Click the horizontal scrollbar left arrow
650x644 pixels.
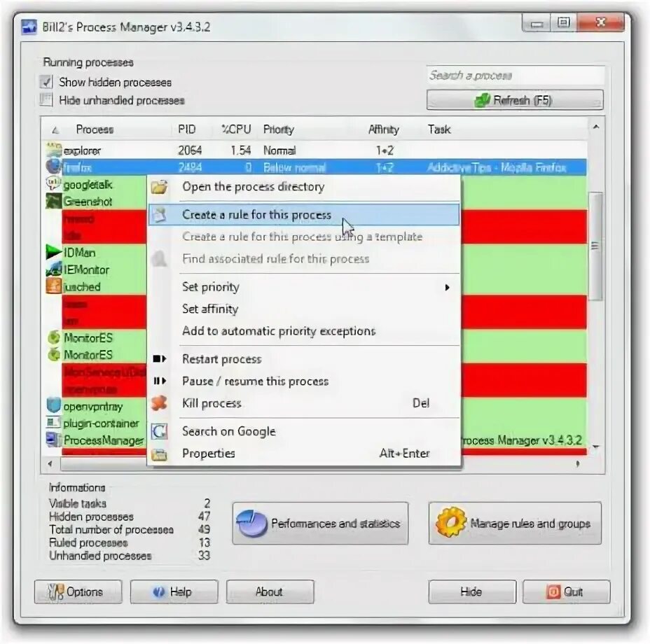point(50,463)
